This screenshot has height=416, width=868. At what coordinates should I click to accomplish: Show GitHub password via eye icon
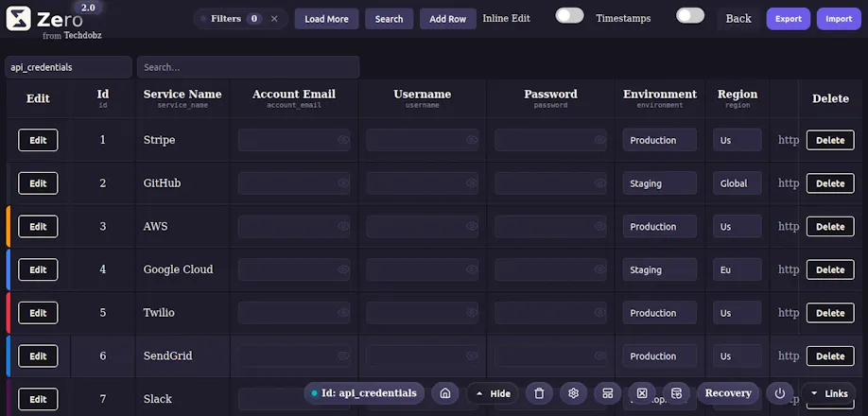click(600, 183)
